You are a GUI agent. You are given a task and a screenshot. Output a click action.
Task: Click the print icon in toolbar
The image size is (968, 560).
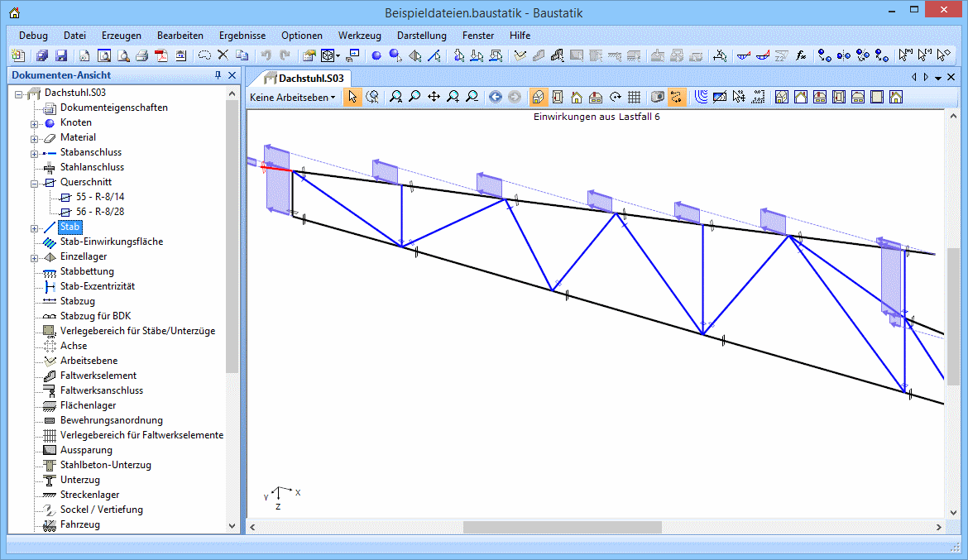[x=141, y=55]
